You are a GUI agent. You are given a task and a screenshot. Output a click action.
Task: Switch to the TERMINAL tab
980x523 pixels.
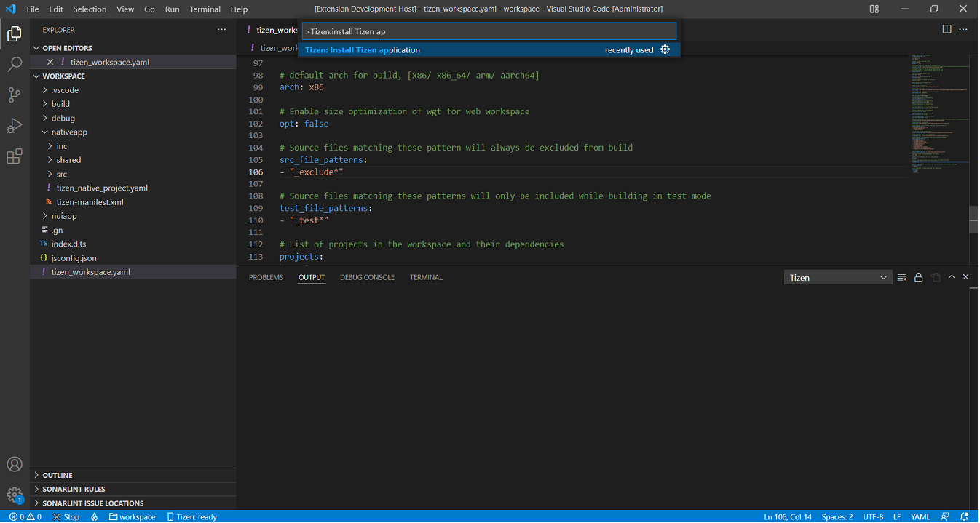(426, 277)
